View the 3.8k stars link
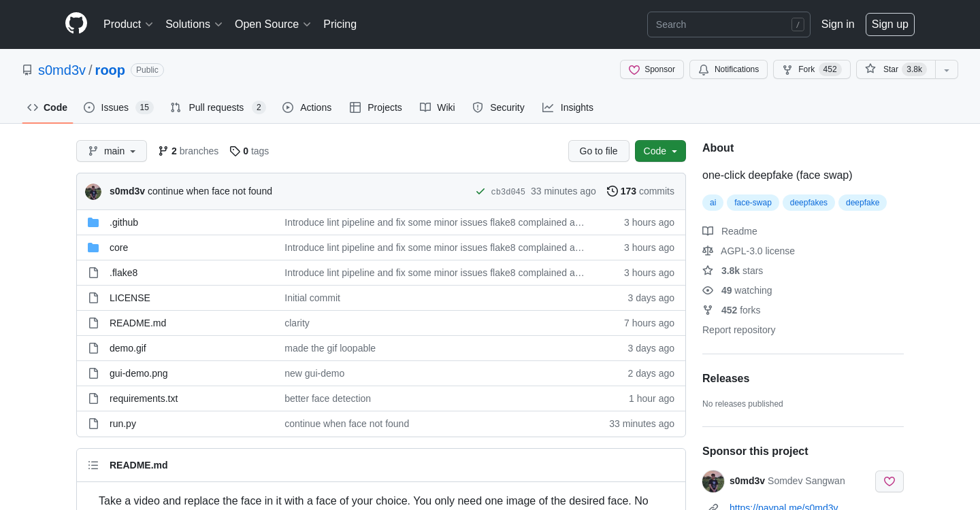The image size is (980, 510). 732,271
